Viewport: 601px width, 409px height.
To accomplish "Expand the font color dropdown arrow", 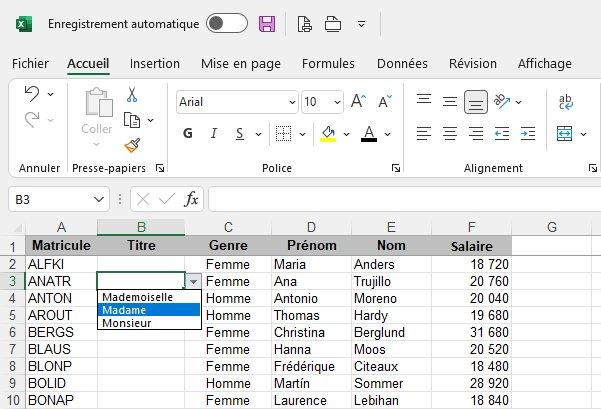I will (388, 134).
